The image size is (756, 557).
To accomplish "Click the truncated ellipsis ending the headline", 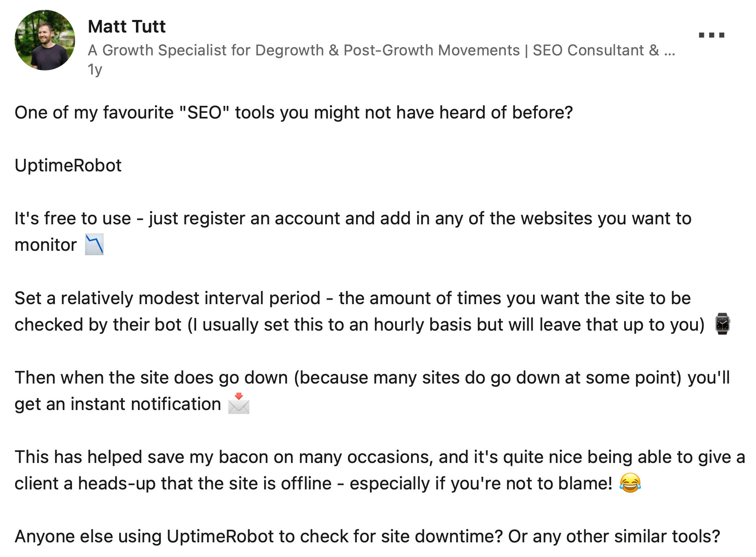I will [x=670, y=51].
